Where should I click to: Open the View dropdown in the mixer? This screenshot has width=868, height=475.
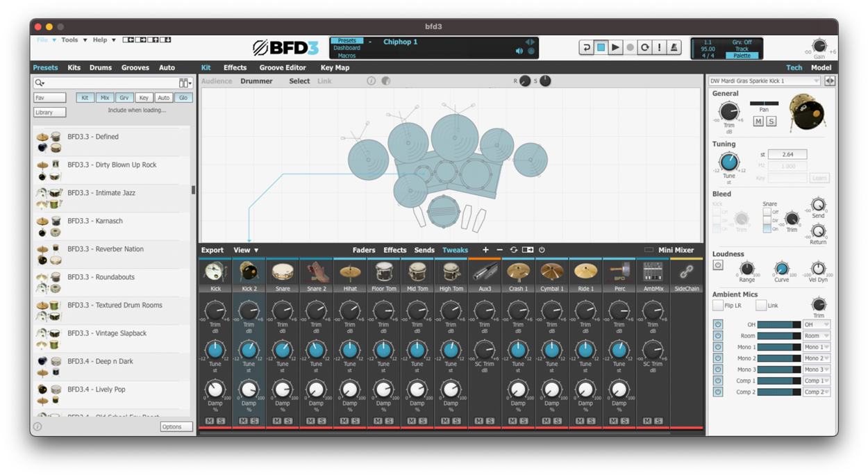[244, 250]
